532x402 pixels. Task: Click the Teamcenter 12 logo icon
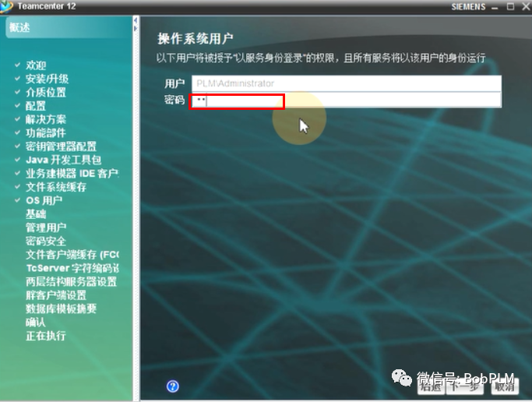[x=6, y=7]
